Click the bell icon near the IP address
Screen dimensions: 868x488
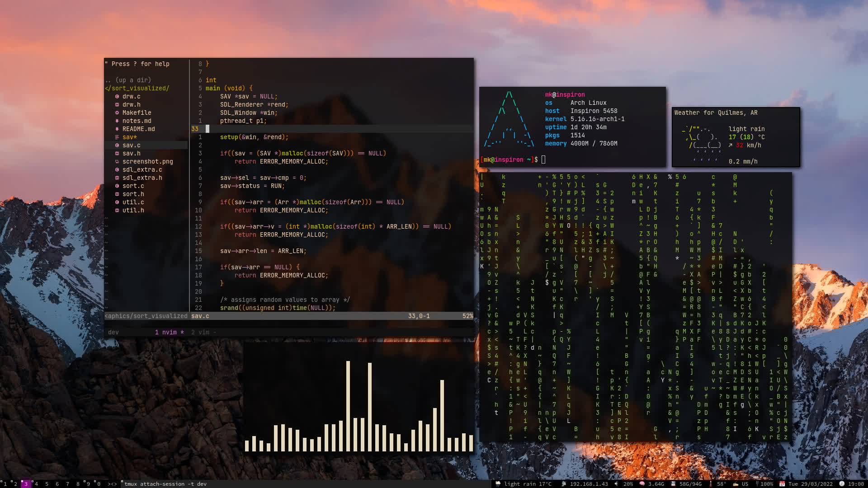pos(563,483)
